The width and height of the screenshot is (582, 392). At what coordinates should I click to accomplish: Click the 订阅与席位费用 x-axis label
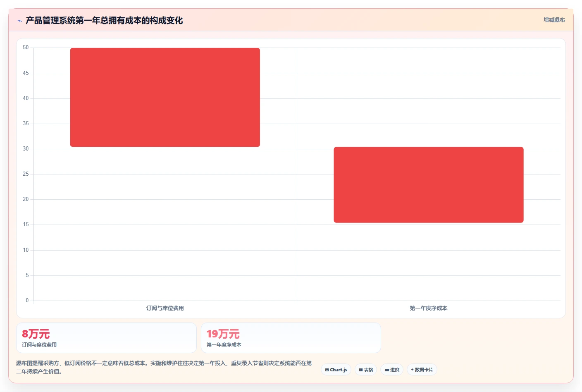[x=165, y=308]
